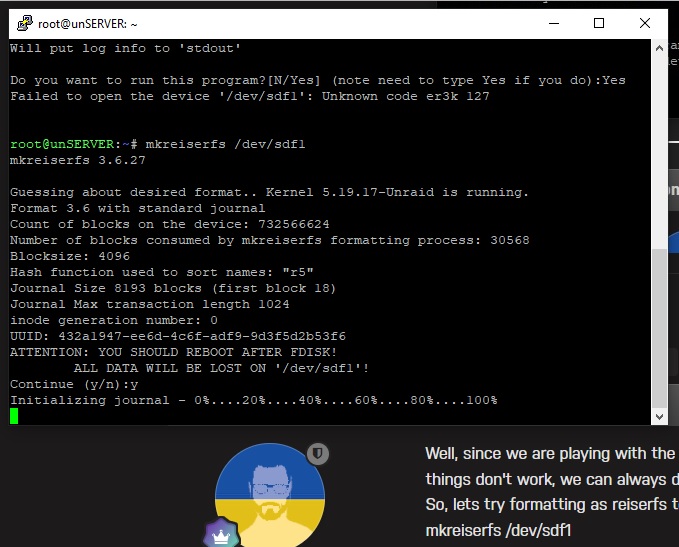
Task: Click the green terminal cursor block
Action: [14, 416]
